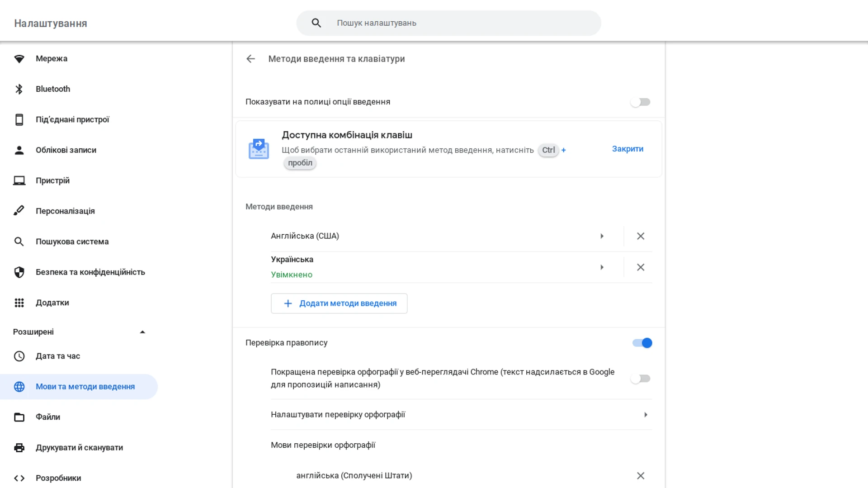Click the Bluetooth icon in sidebar
The image size is (868, 488).
click(x=19, y=89)
